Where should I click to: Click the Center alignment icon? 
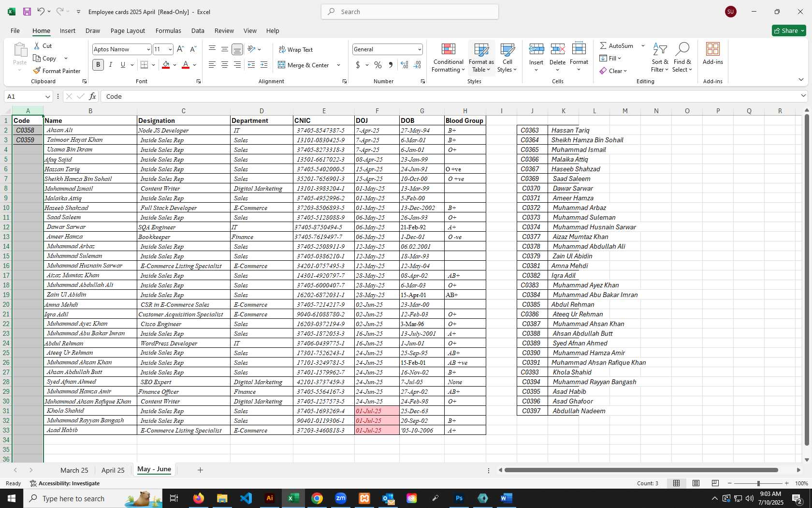pos(225,65)
